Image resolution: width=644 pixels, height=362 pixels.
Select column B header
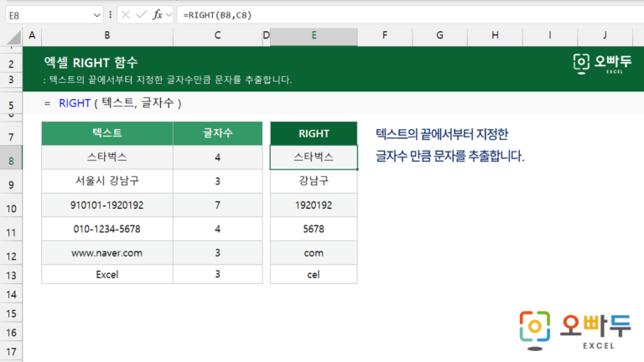107,35
